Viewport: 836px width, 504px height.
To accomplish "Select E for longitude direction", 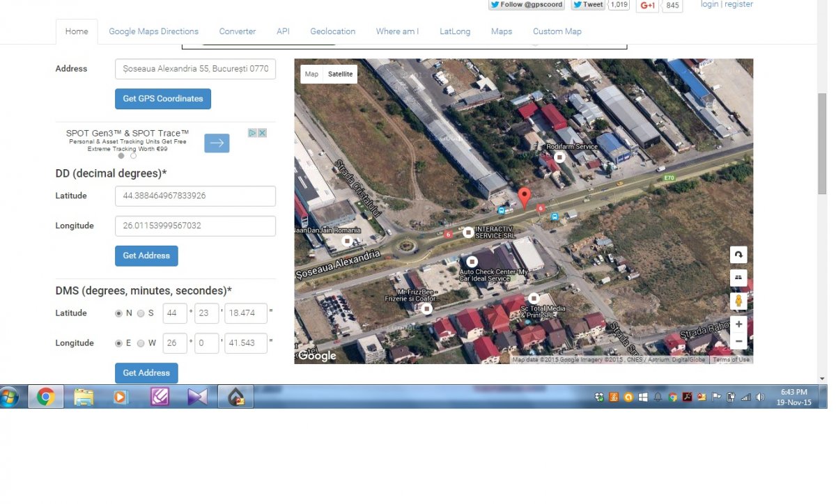I will point(118,344).
